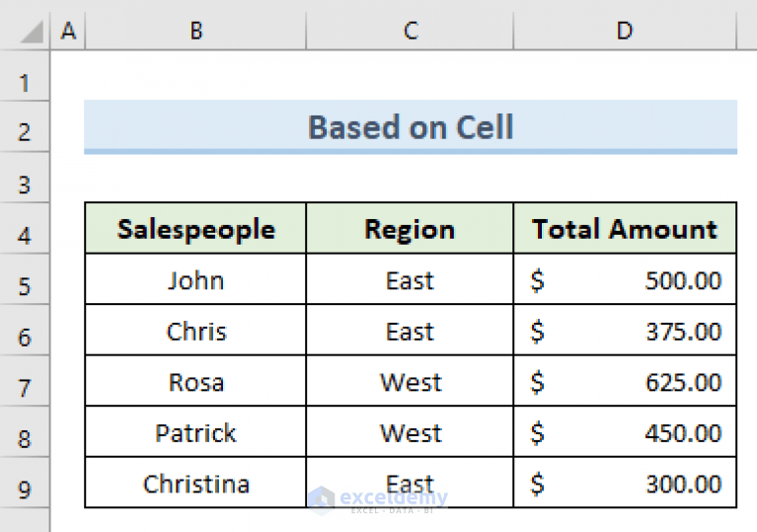Select the cell containing 'John'

pyautogui.click(x=195, y=279)
